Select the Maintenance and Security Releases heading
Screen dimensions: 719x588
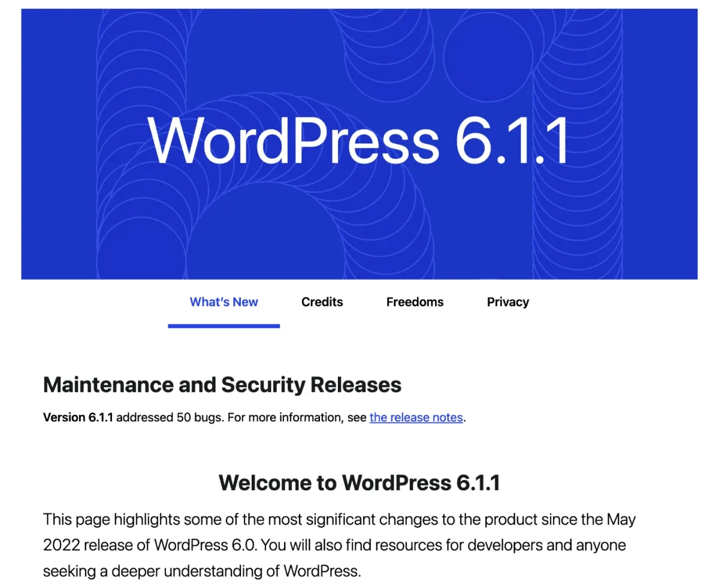(222, 384)
